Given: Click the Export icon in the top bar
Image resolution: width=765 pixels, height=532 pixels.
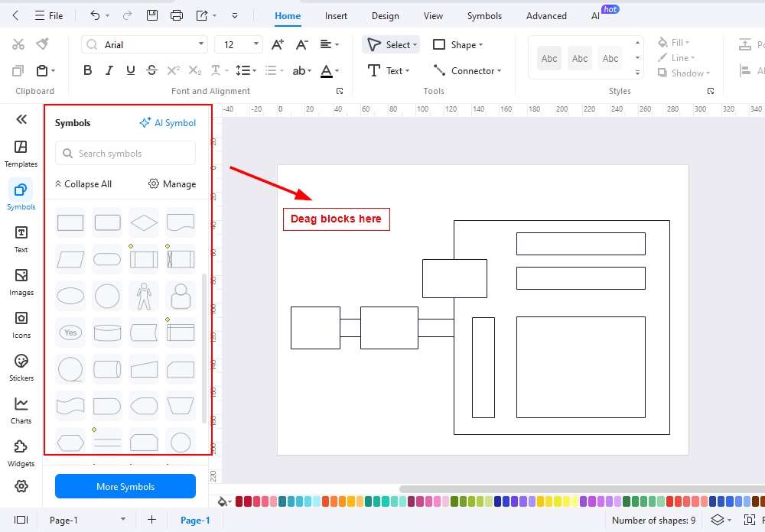Looking at the screenshot, I should point(201,15).
